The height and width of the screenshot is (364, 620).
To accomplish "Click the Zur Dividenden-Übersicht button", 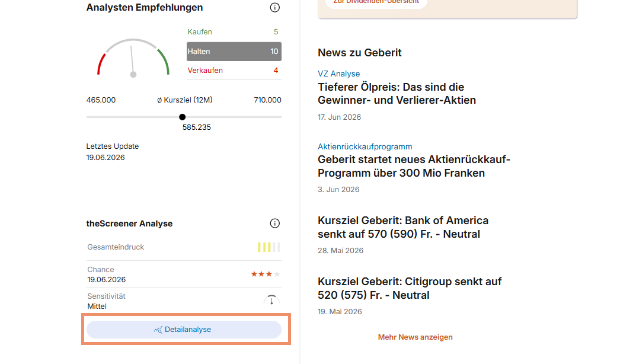I will (376, 2).
